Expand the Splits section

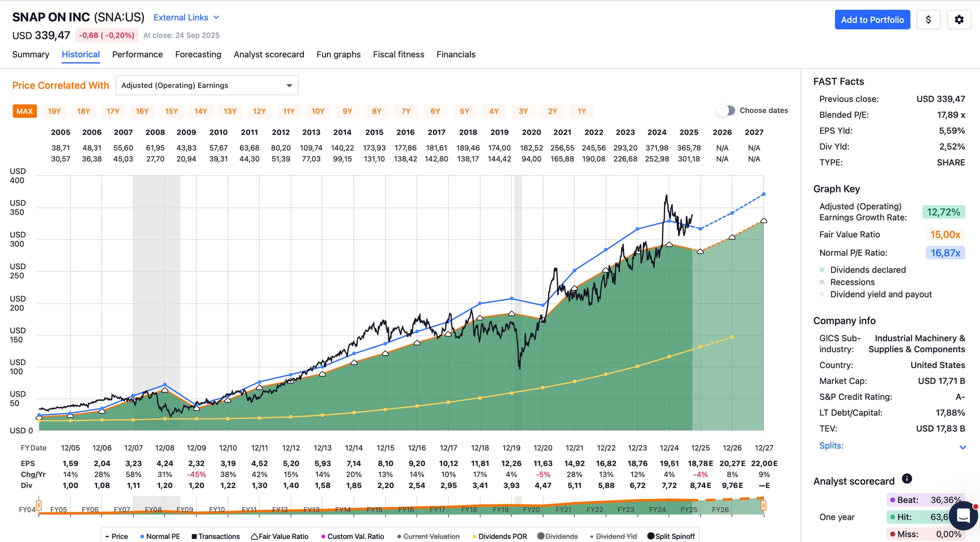(962, 447)
